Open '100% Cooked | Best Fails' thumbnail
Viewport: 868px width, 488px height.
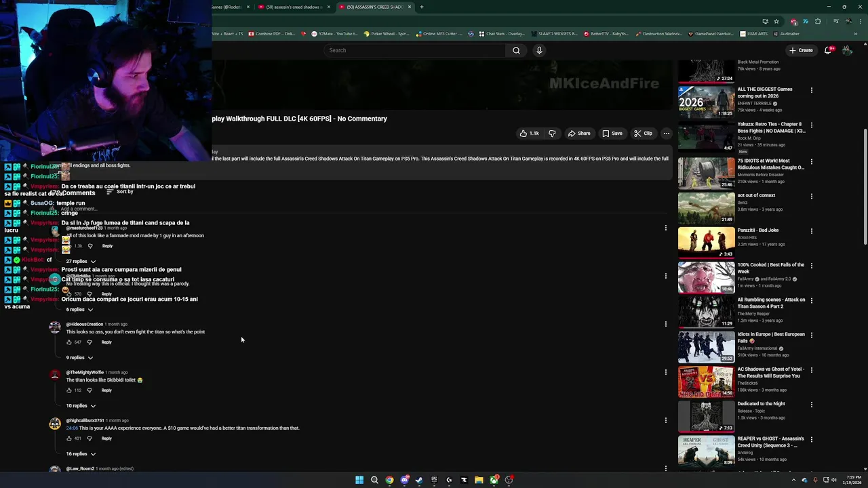[x=706, y=277]
